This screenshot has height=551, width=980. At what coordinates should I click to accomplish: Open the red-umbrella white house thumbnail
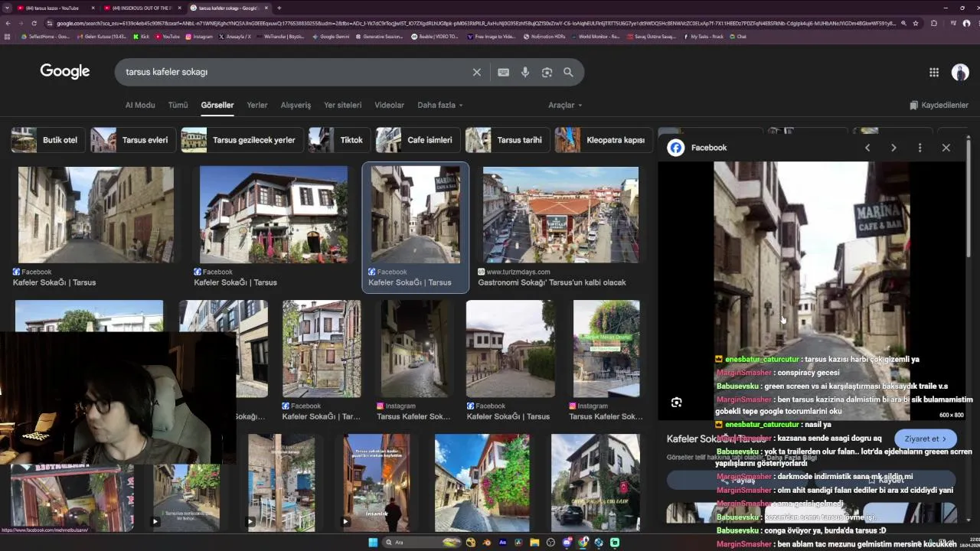point(273,215)
